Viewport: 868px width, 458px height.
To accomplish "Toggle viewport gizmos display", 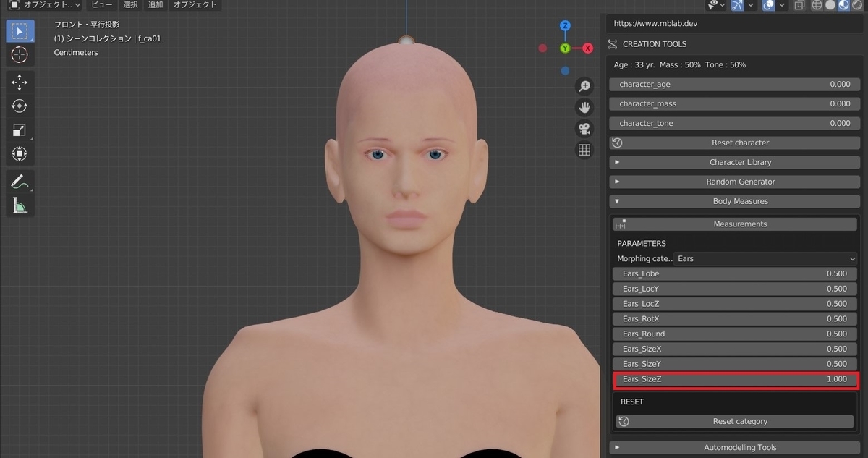I will [x=737, y=5].
